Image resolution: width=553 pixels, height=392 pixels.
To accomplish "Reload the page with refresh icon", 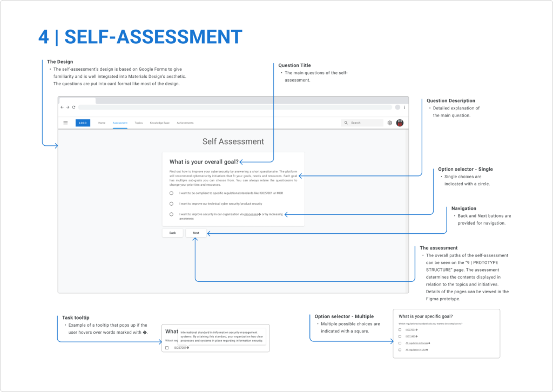I will pyautogui.click(x=73, y=107).
